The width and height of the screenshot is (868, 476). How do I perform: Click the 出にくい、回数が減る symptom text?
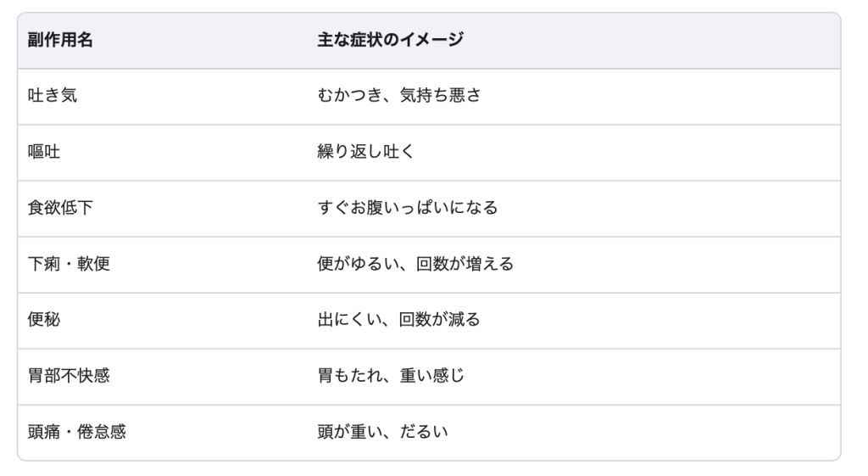(x=399, y=321)
